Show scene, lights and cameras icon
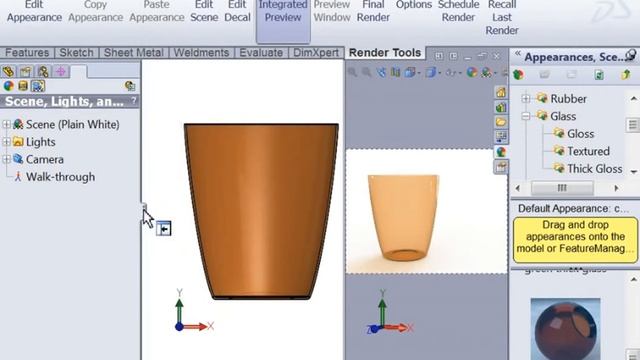 (38, 86)
